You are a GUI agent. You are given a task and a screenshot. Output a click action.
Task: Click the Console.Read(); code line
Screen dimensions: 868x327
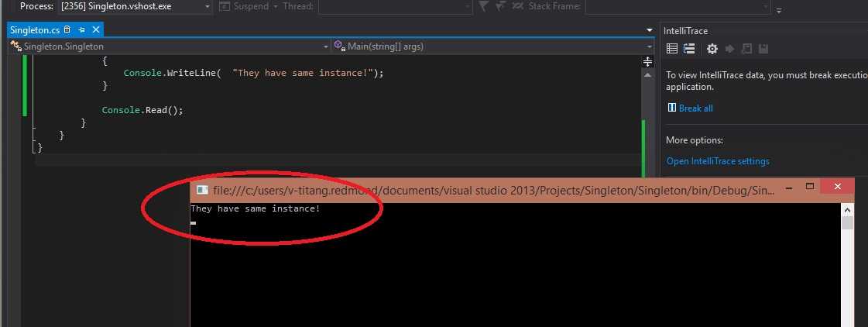142,110
